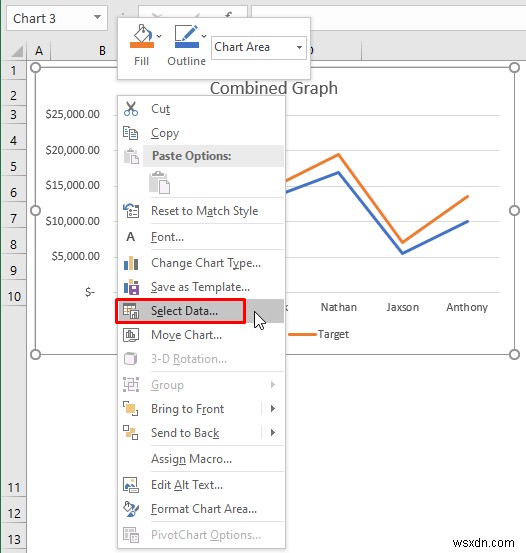Select Reset to Match Style
This screenshot has height=553, width=526.
(x=201, y=211)
